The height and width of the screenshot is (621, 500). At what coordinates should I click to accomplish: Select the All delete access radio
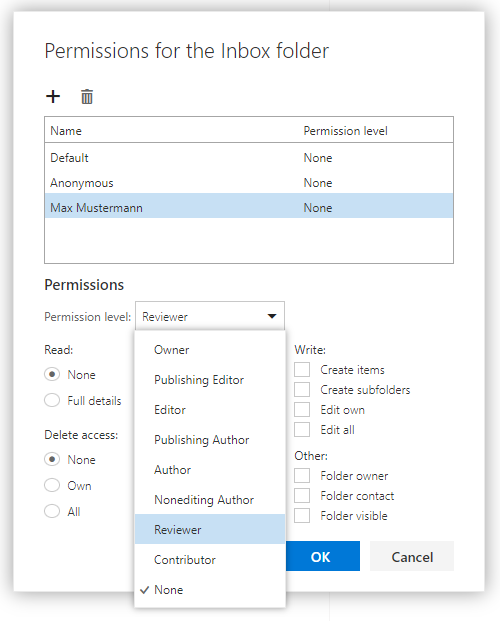52,511
